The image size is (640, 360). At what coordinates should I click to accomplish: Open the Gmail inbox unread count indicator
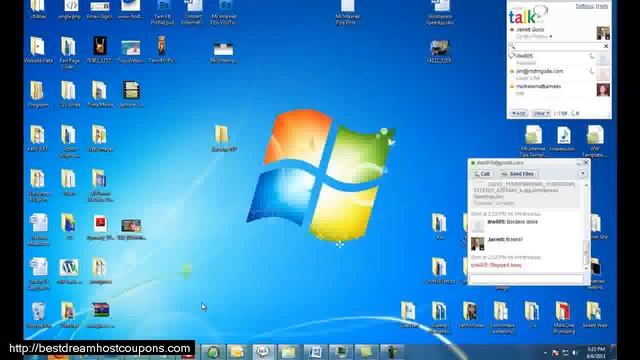tap(560, 113)
